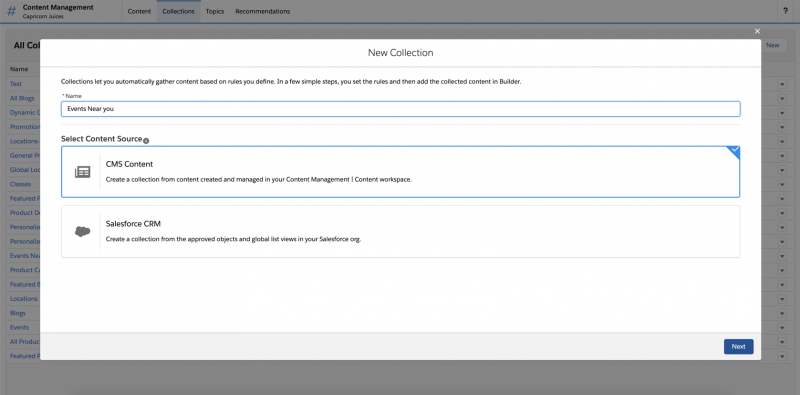Open the row dropdown for Blogs collection
800x395 pixels.
[782, 313]
